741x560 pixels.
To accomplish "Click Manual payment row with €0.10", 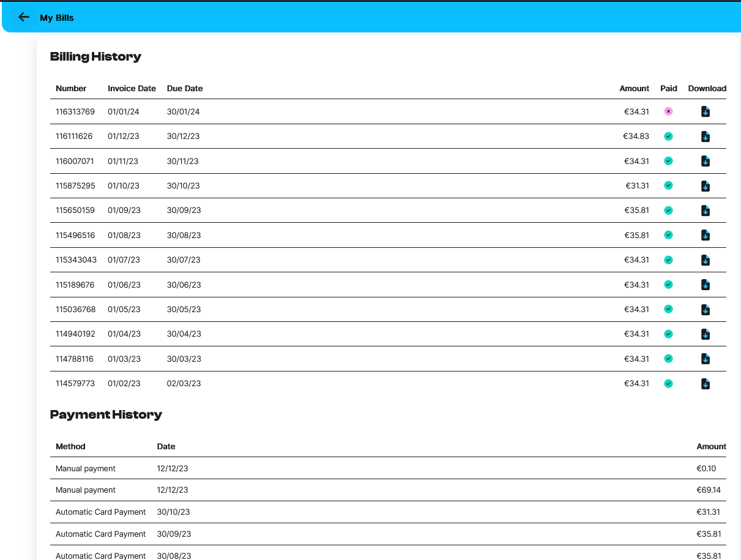I will [x=388, y=468].
